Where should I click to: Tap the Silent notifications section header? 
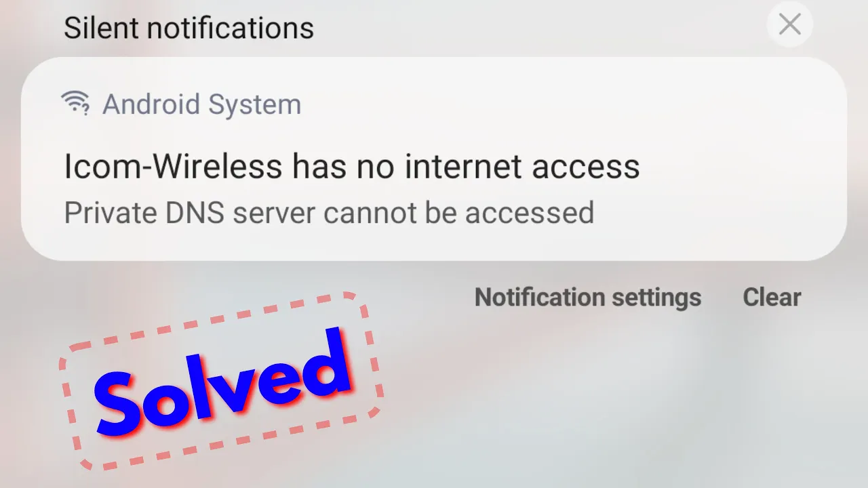coord(189,28)
